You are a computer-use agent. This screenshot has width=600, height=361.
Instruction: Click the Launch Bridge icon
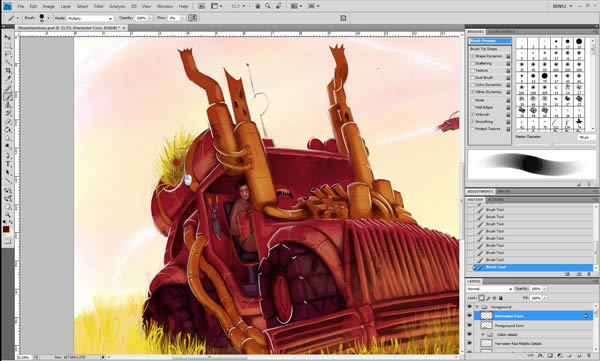(202, 6)
